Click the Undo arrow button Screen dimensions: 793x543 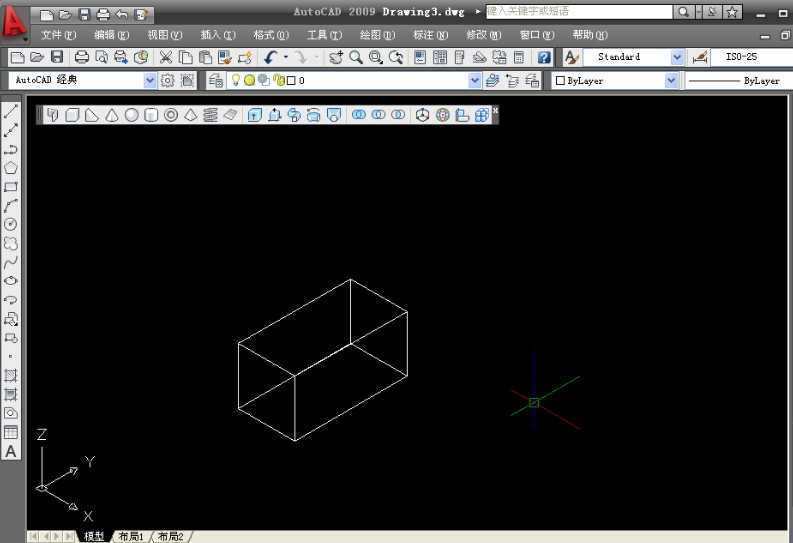click(x=271, y=57)
